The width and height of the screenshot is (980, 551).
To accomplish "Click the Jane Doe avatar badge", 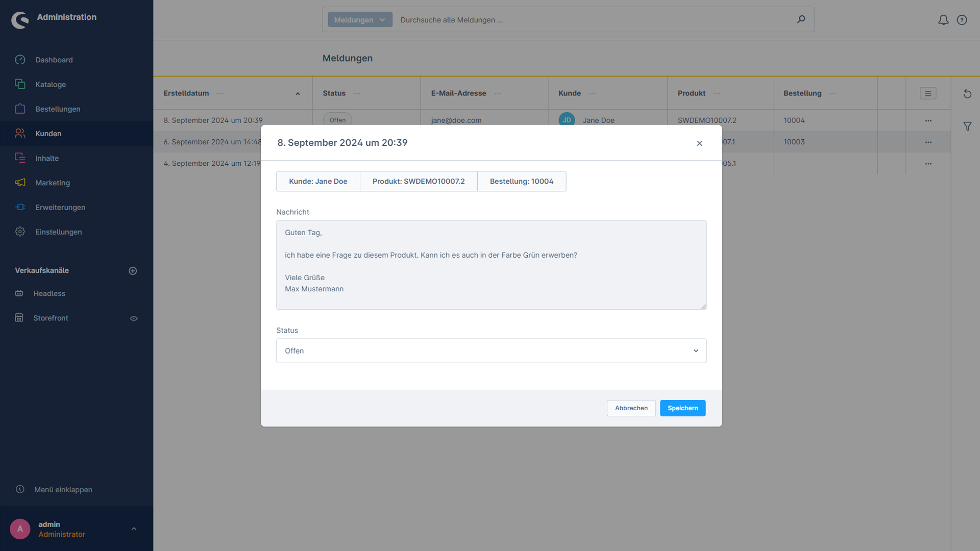I will point(567,120).
